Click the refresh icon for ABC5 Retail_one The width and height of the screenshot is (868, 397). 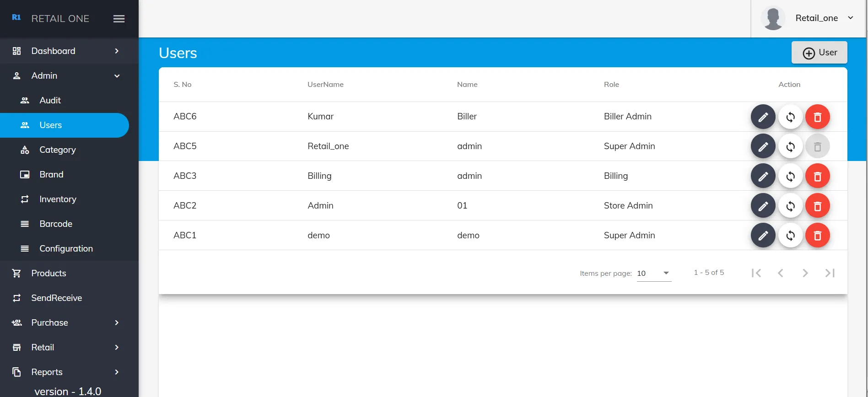pyautogui.click(x=790, y=147)
